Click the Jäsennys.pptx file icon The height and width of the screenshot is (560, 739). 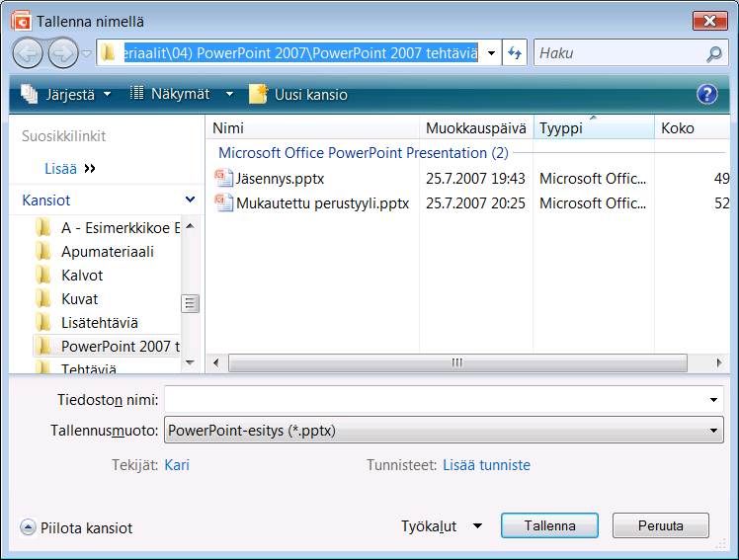click(x=224, y=178)
